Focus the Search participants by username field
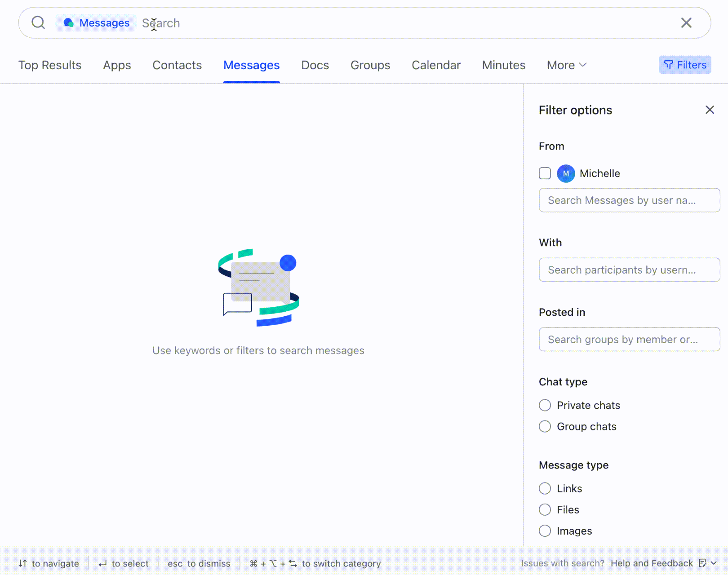The width and height of the screenshot is (728, 575). coord(629,270)
